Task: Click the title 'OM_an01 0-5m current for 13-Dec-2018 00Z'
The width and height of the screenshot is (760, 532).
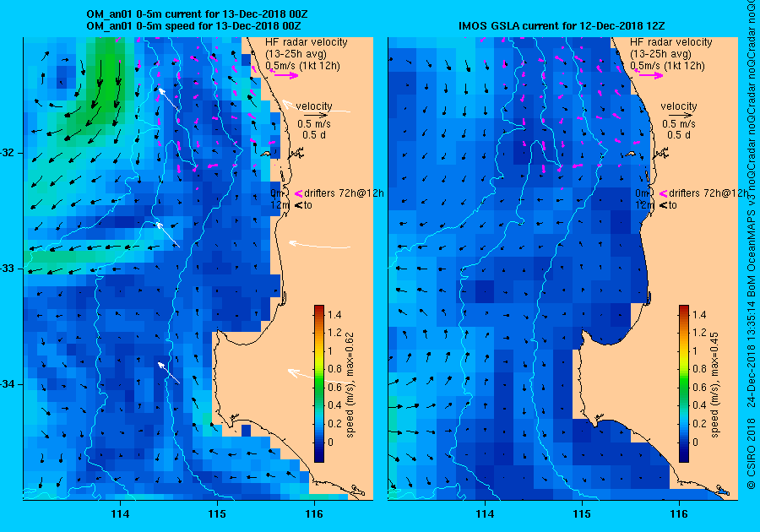Action: (x=197, y=14)
